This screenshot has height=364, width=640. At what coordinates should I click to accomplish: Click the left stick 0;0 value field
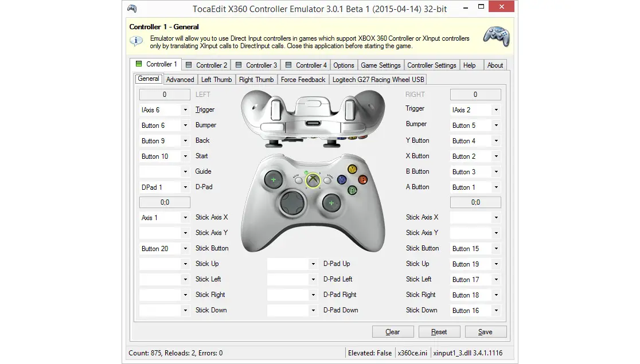(x=165, y=202)
